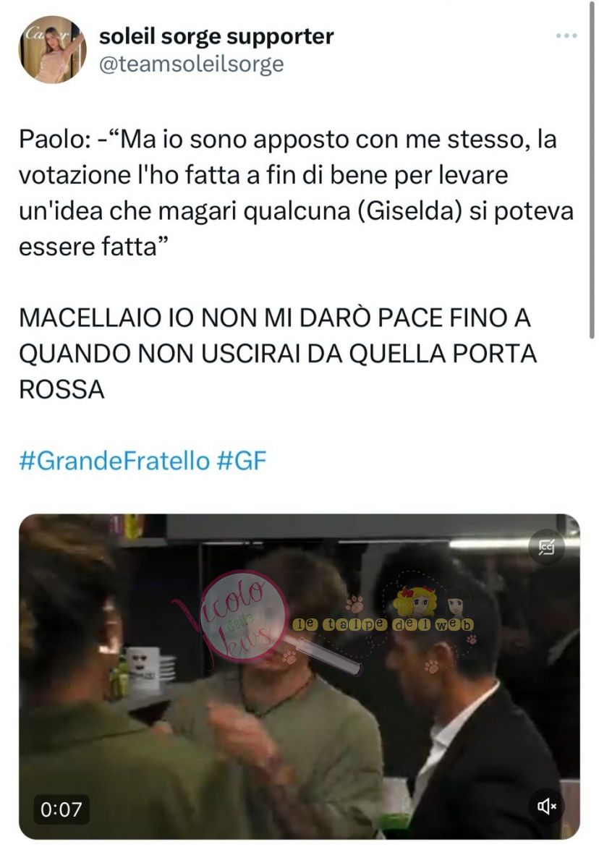
Task: Open the @teamsoleilsorge handle
Action: click(x=190, y=64)
